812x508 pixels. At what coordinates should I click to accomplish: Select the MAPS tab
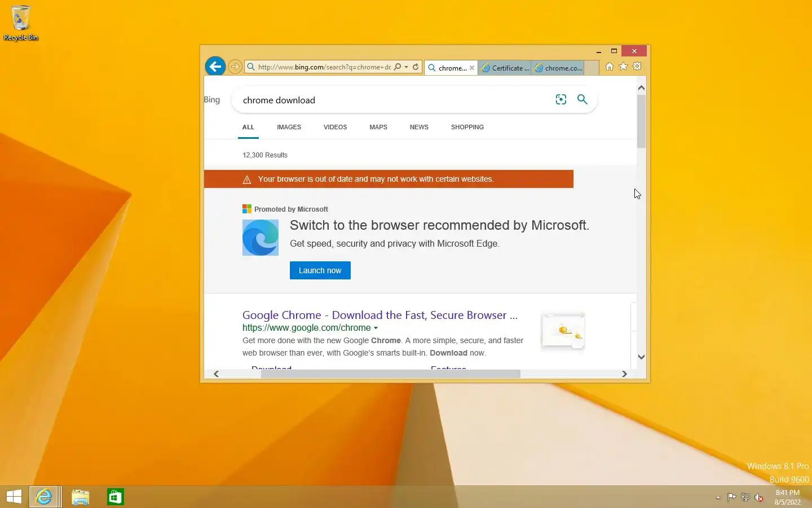coord(378,127)
